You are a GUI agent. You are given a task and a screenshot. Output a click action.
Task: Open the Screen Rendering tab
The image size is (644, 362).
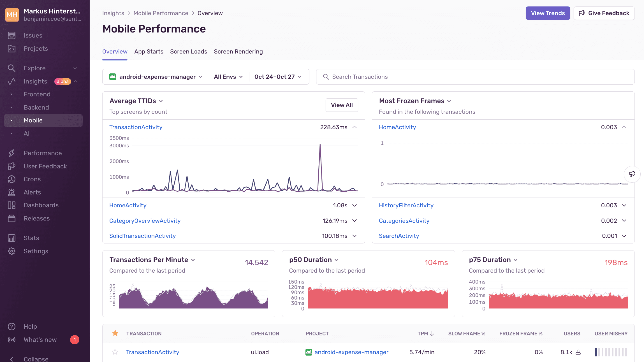tap(238, 52)
